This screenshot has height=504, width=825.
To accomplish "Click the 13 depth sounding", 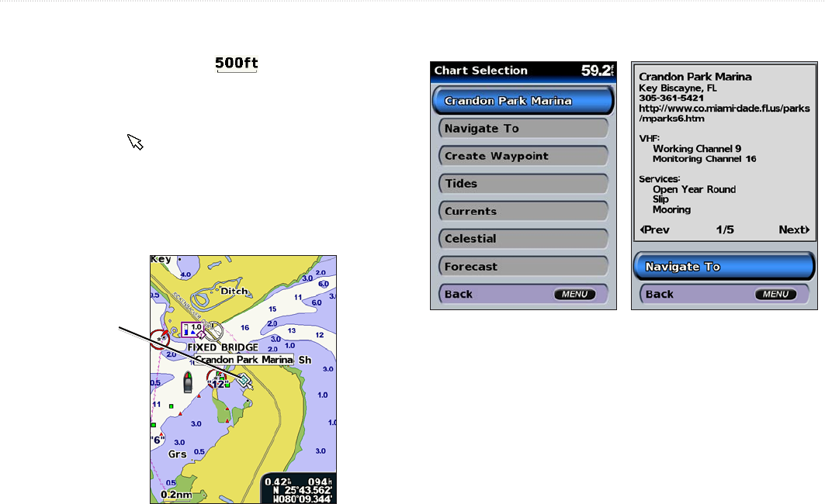I will (292, 330).
